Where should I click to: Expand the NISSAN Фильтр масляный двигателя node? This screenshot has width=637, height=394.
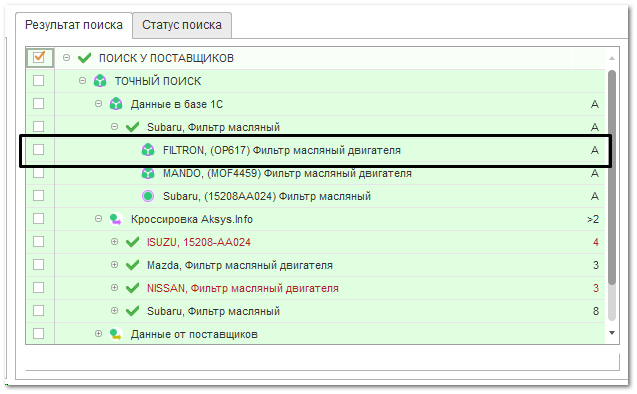[x=115, y=288]
